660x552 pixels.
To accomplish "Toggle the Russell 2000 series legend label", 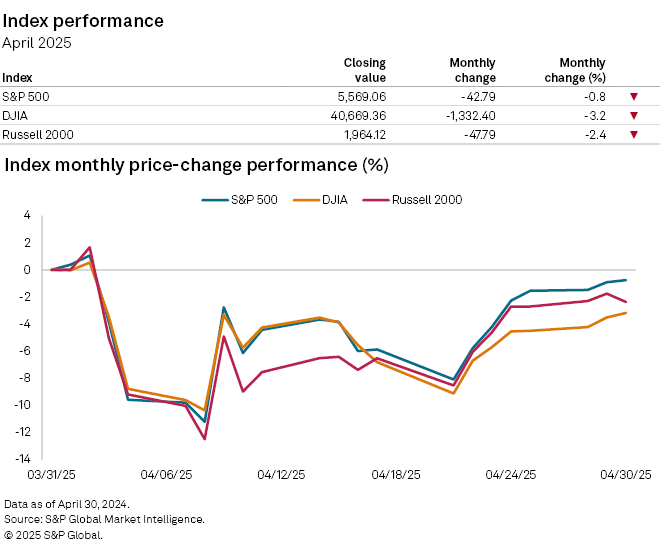I will pyautogui.click(x=426, y=199).
